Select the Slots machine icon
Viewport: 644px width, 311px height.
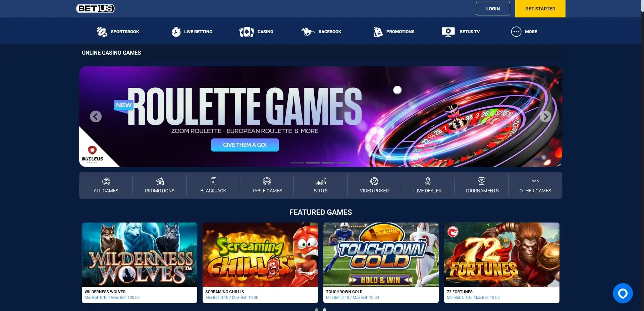tap(320, 181)
